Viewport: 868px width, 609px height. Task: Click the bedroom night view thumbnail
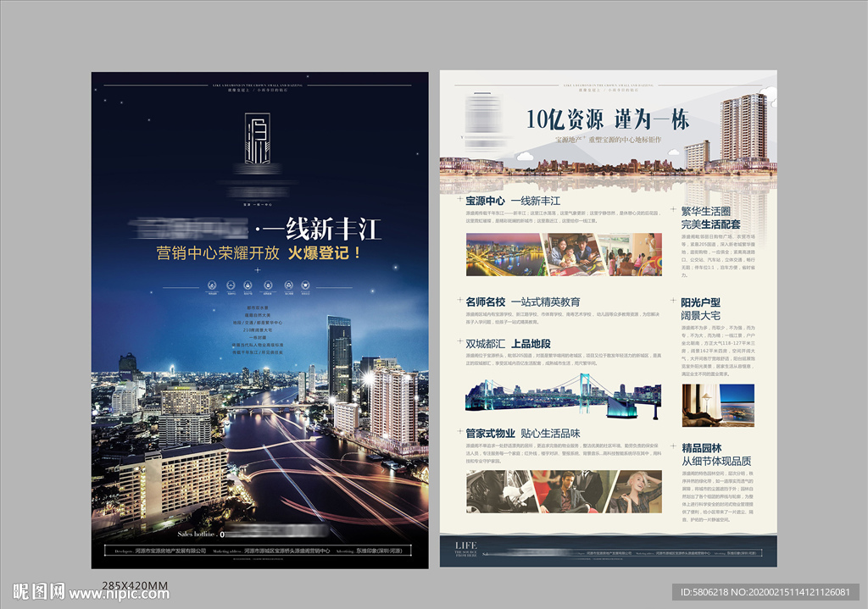[x=718, y=406]
